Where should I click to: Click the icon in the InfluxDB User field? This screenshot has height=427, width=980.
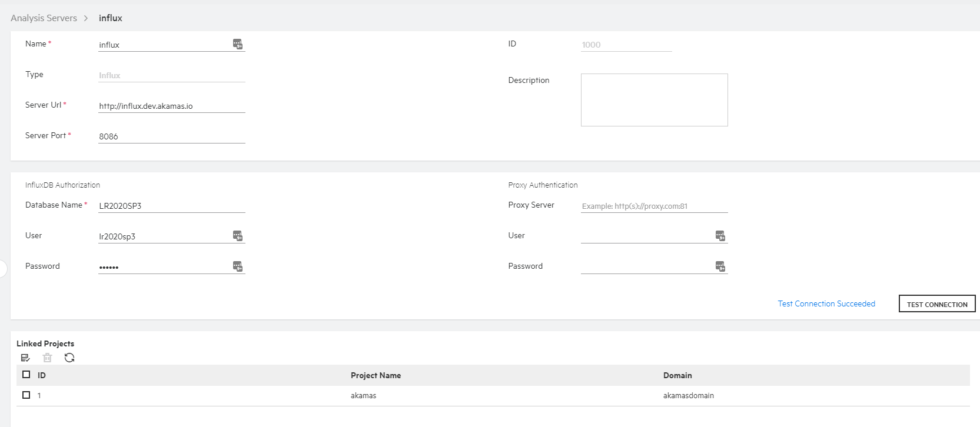click(237, 236)
